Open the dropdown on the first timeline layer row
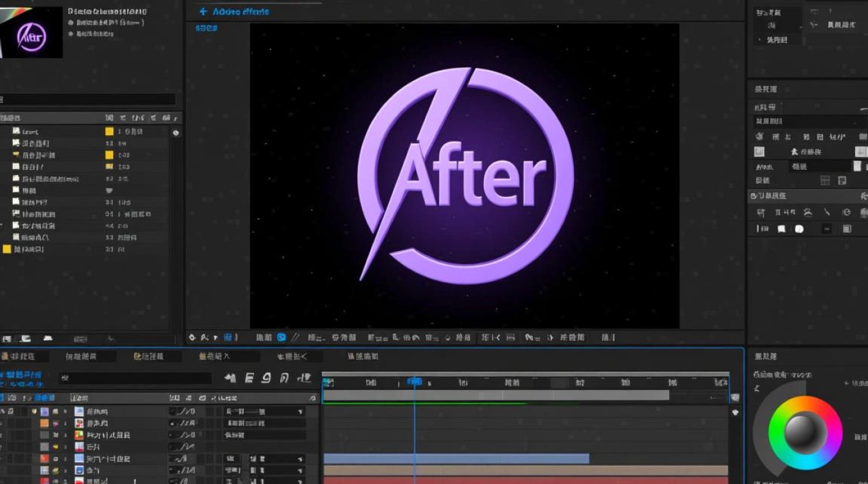 pos(300,411)
